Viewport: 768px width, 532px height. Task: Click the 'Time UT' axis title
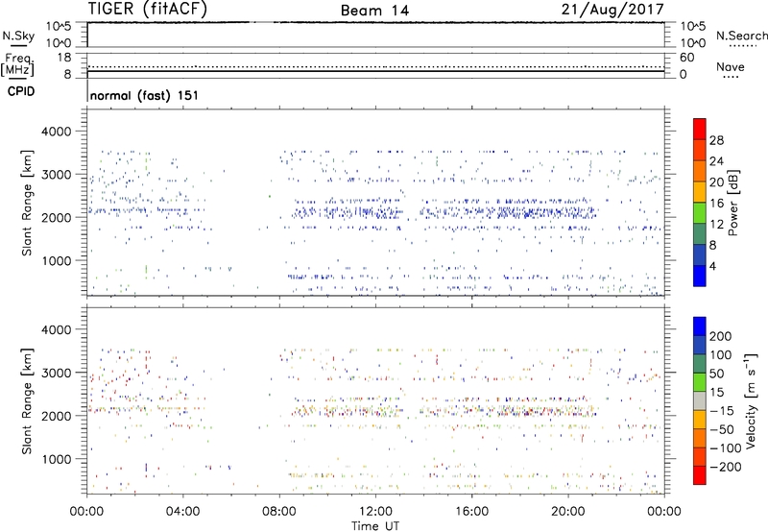point(375,526)
